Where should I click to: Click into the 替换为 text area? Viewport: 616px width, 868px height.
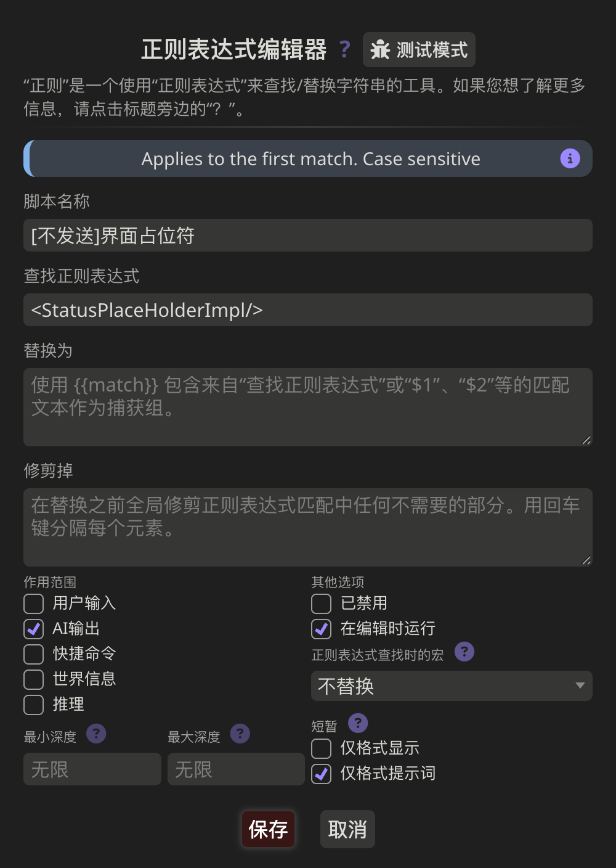(308, 407)
